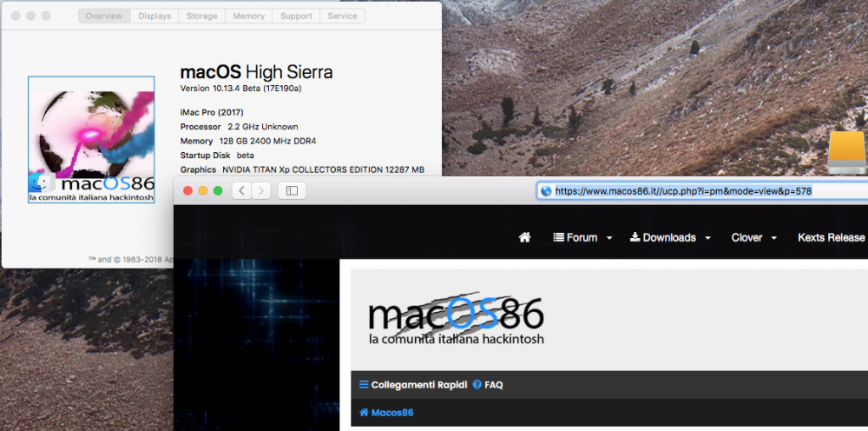Click the Safari forward arrow button
The height and width of the screenshot is (431, 868).
261,191
